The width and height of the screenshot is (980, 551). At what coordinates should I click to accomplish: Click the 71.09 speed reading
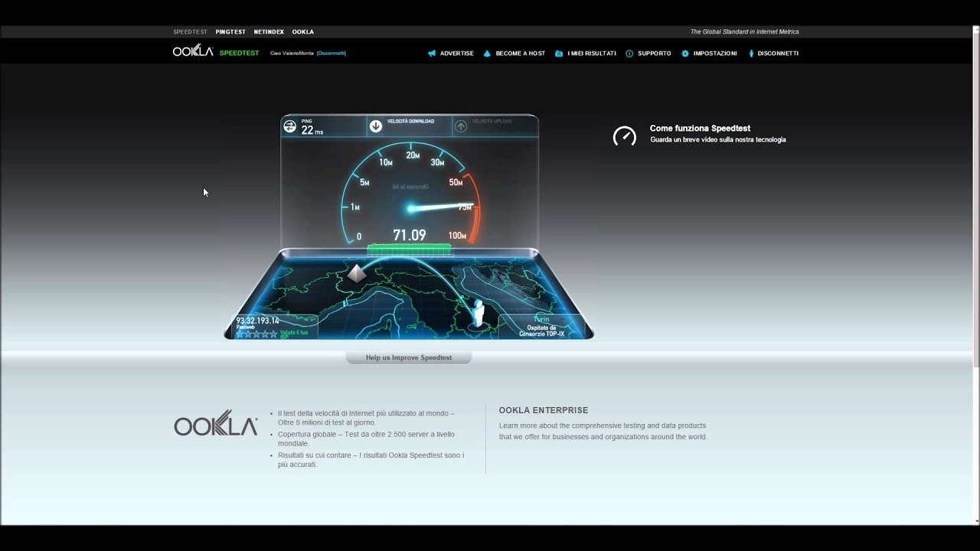point(410,235)
